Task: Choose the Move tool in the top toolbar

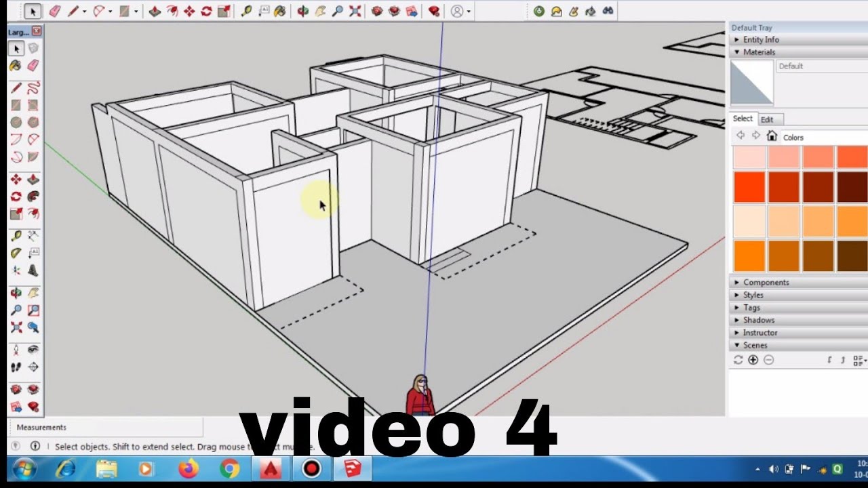Action: 189,11
